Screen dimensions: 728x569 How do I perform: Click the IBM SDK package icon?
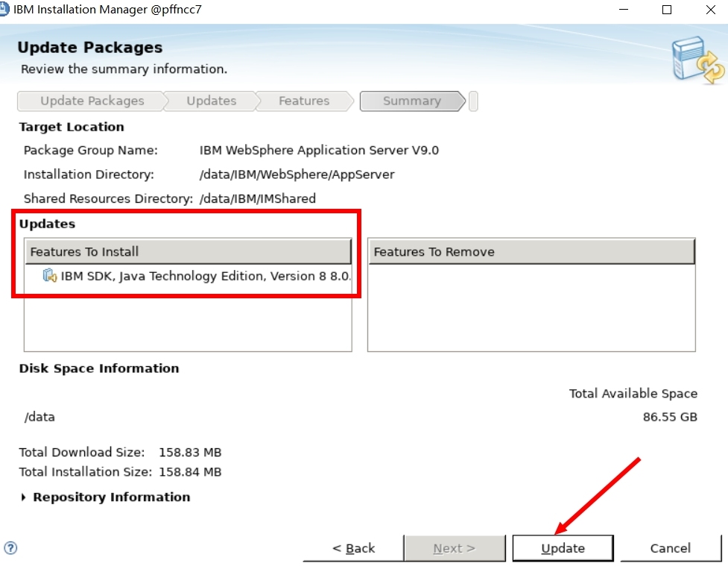click(50, 276)
